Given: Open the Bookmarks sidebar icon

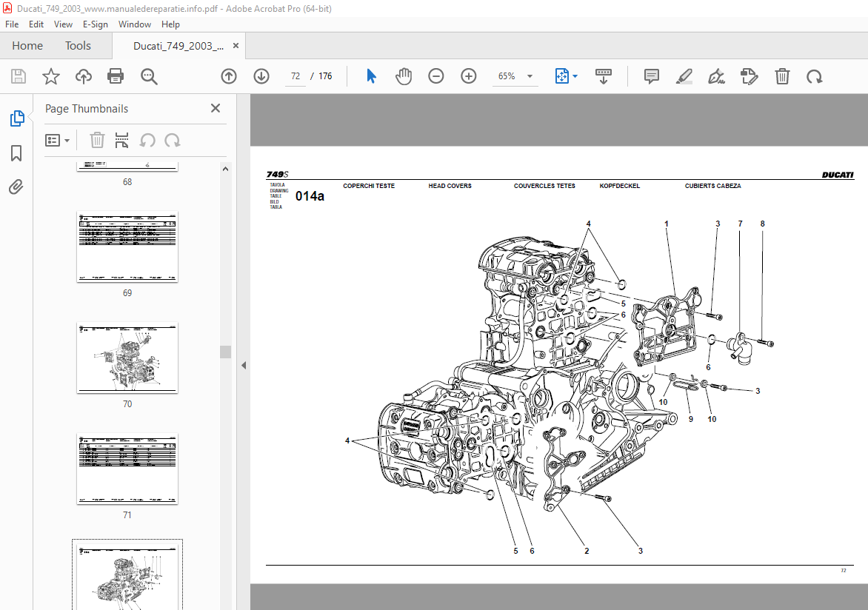Looking at the screenshot, I should click(16, 153).
